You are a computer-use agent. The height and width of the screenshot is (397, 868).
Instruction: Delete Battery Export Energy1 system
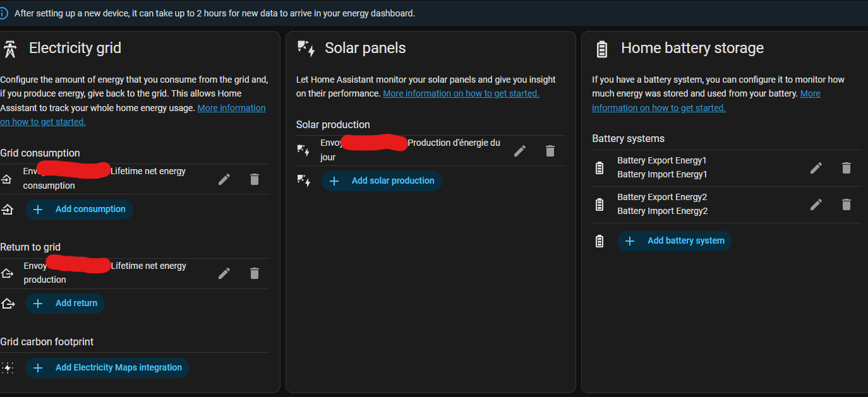point(847,168)
